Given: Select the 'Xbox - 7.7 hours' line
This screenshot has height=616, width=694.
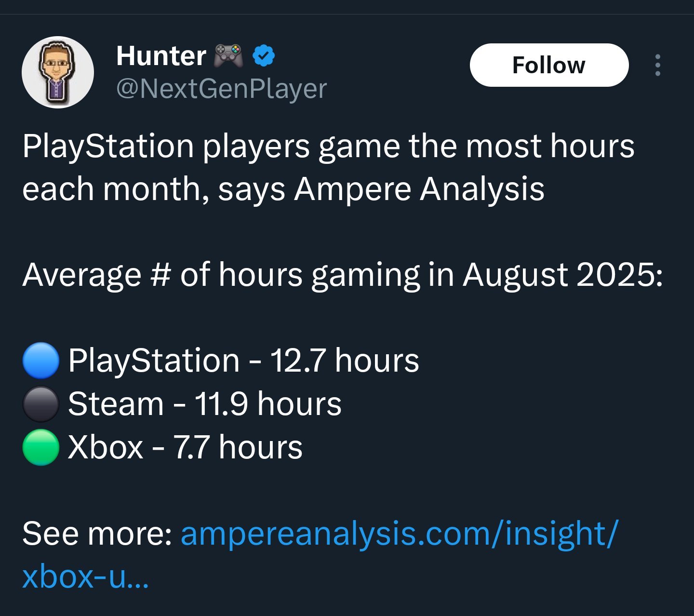Looking at the screenshot, I should pyautogui.click(x=185, y=447).
